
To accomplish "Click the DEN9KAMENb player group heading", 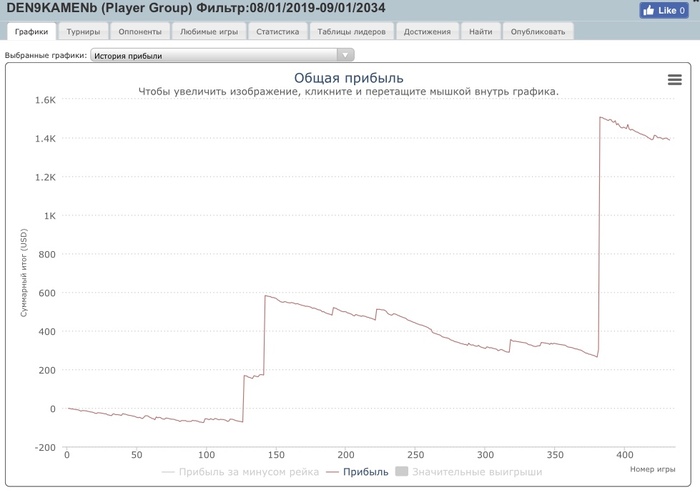I will point(196,8).
